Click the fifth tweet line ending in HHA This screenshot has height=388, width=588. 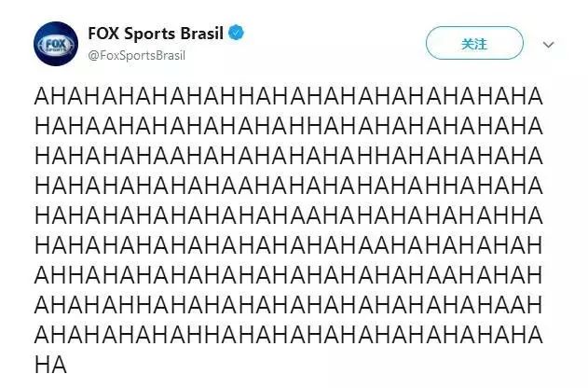[x=288, y=215]
